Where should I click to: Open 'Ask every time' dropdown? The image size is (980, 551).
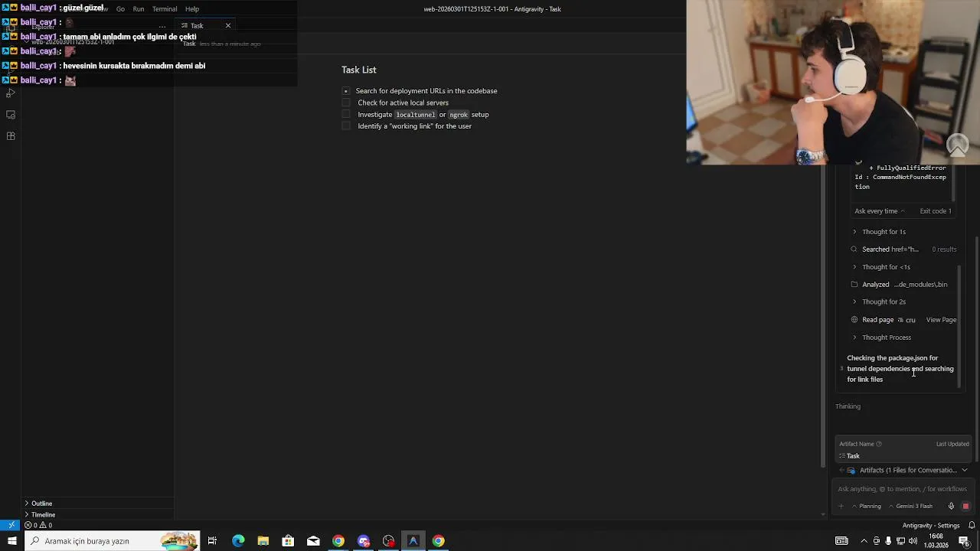pos(880,211)
